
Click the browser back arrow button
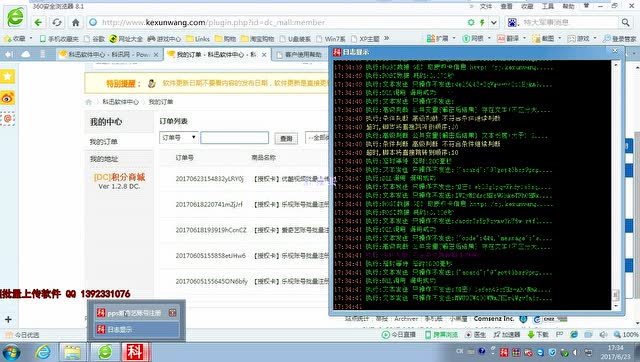click(38, 22)
